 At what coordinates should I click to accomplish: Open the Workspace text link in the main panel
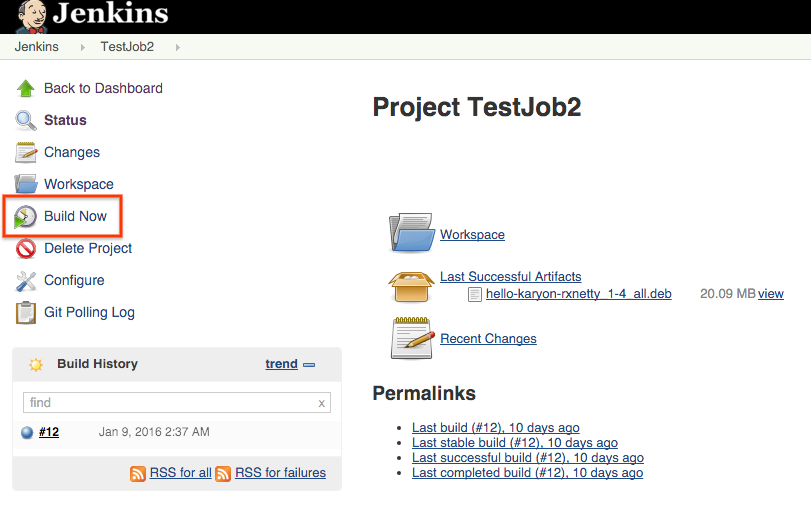[x=472, y=235]
